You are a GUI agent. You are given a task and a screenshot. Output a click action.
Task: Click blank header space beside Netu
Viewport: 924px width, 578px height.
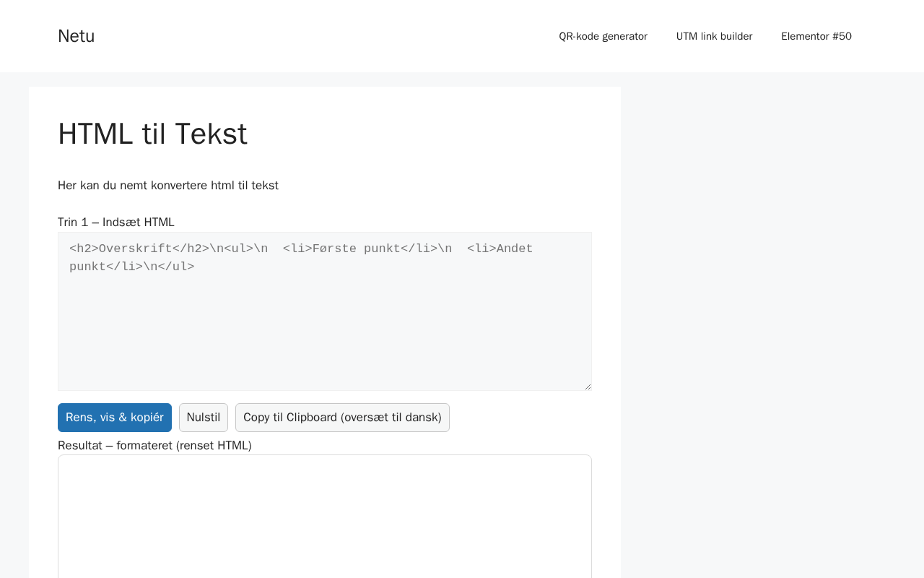325,36
